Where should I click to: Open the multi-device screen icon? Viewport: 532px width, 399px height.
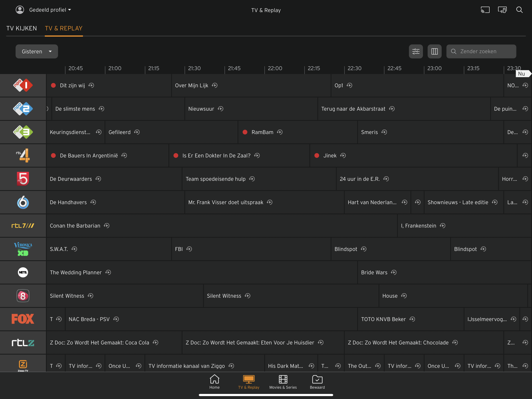tap(502, 10)
